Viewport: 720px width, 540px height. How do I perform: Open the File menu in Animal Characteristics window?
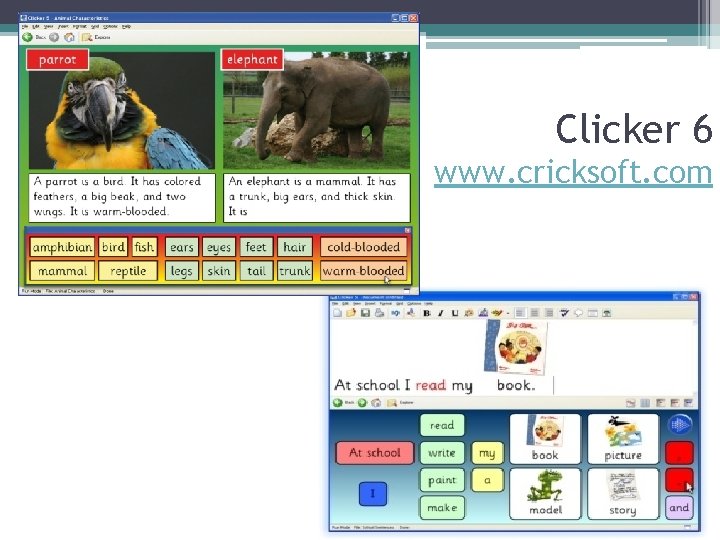click(x=25, y=27)
